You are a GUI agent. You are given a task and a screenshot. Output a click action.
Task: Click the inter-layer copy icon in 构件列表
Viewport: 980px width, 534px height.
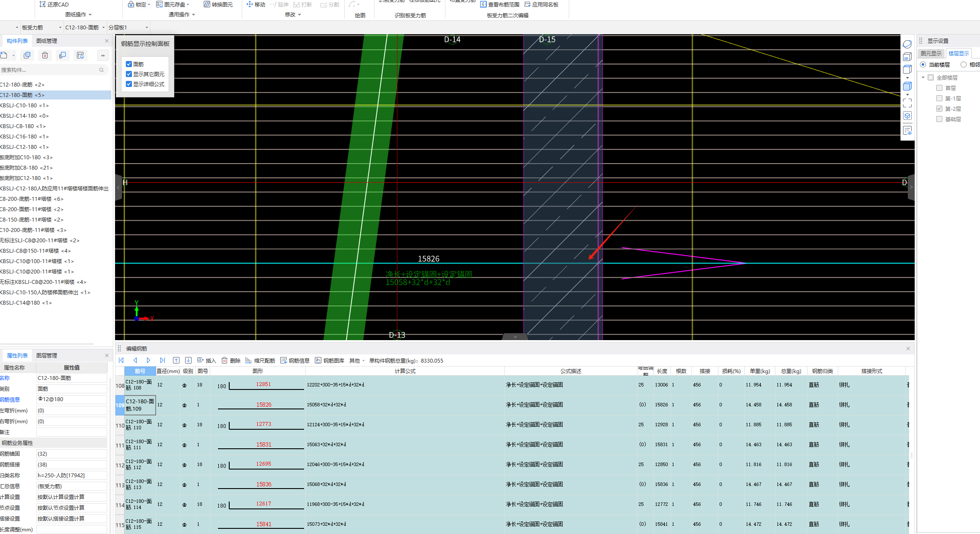tap(62, 55)
